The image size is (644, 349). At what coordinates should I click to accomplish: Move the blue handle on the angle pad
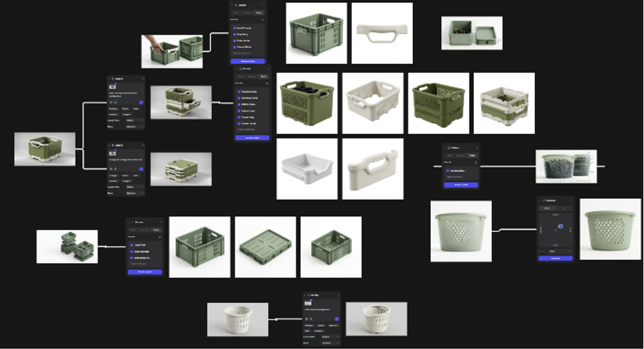[x=560, y=226]
